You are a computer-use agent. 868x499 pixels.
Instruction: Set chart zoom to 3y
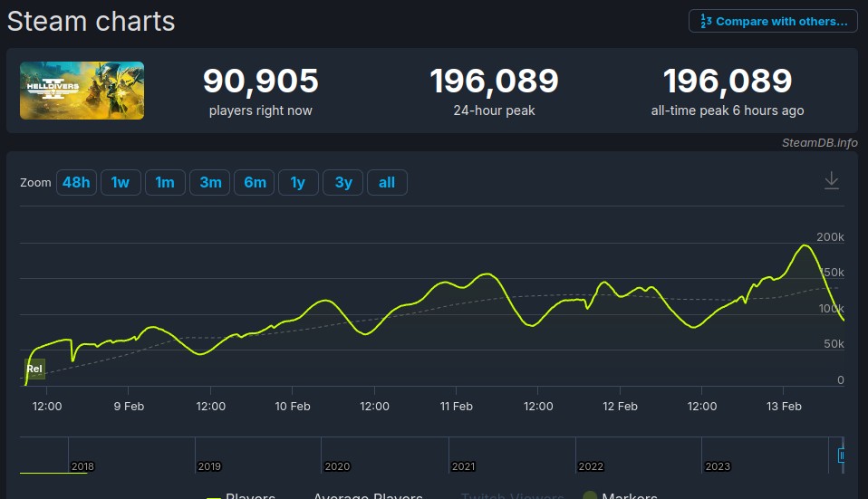click(342, 183)
